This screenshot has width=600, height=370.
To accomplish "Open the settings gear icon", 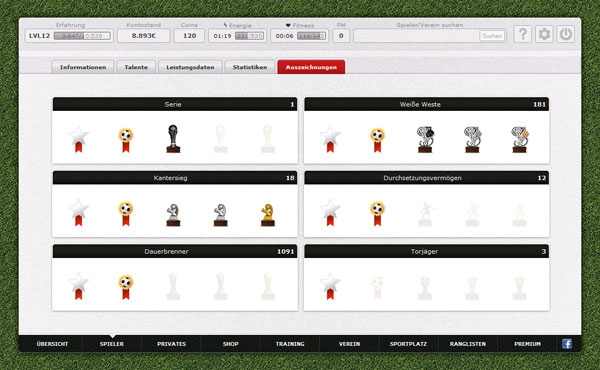I will (x=544, y=34).
